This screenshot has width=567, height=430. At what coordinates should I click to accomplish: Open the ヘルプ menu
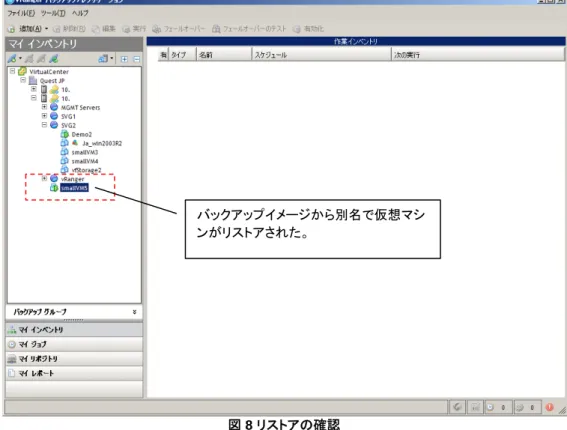point(80,13)
